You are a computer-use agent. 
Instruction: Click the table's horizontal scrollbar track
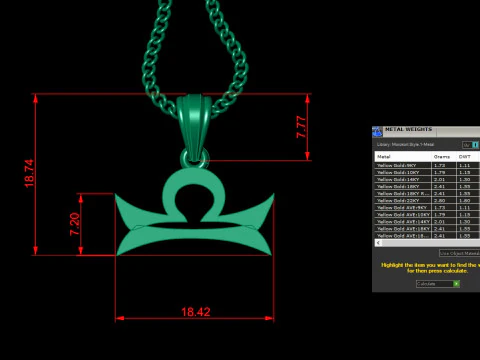click(431, 243)
